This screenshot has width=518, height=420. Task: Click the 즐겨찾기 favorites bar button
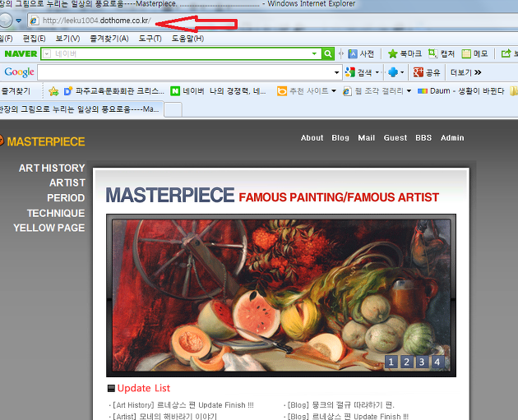point(16,91)
